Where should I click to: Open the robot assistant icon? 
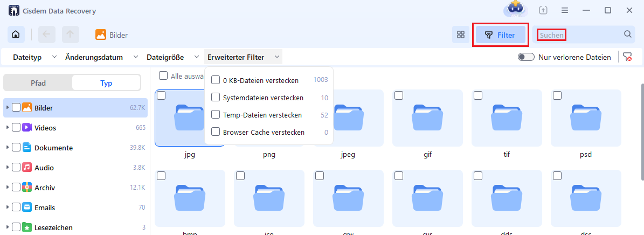tap(515, 9)
